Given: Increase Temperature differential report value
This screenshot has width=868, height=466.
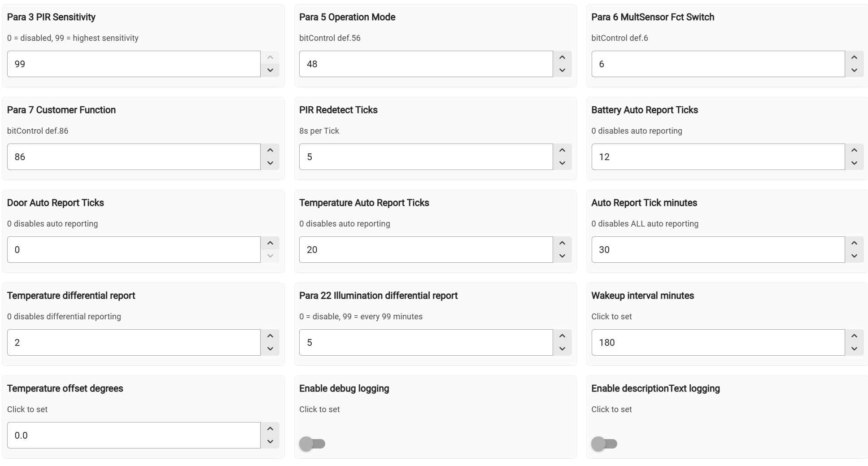Looking at the screenshot, I should click(270, 336).
